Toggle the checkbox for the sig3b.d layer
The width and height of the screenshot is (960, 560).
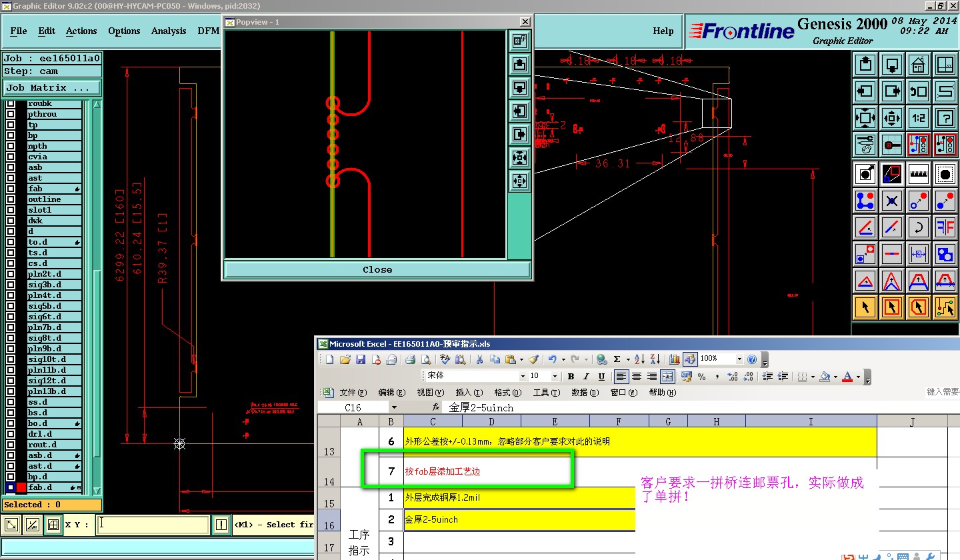[x=11, y=285]
